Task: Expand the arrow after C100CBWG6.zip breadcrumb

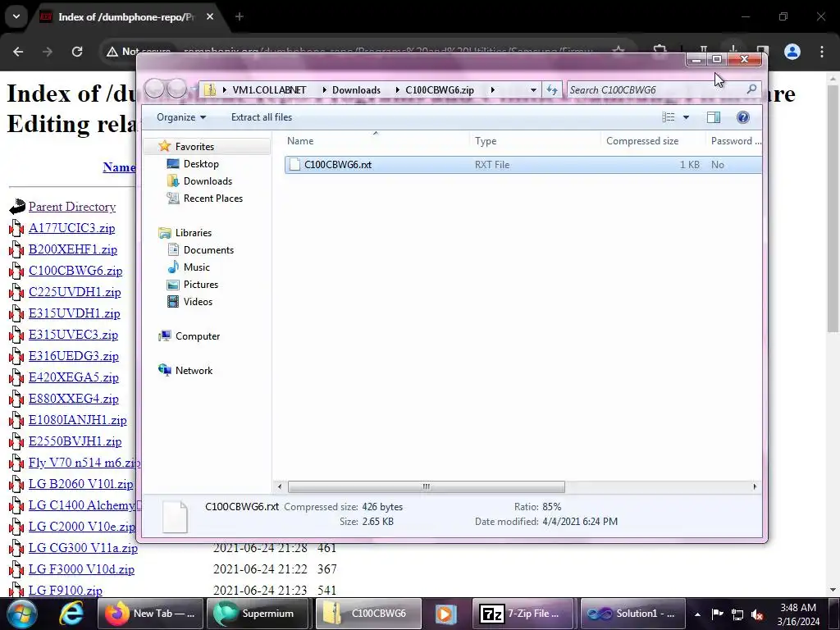Action: [492, 90]
